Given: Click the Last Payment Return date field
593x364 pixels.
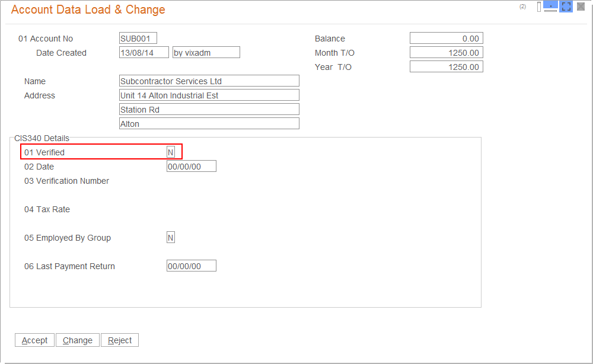Looking at the screenshot, I should point(192,266).
